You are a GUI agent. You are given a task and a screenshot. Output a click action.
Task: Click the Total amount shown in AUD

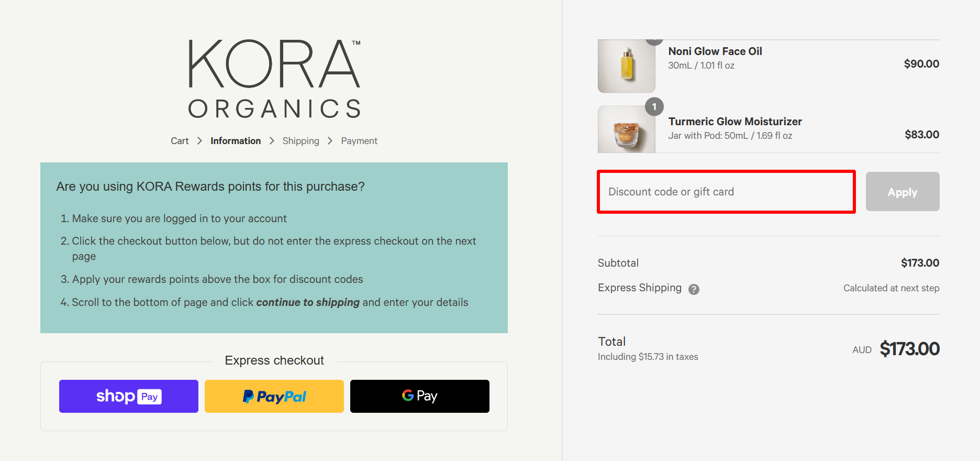click(x=908, y=348)
